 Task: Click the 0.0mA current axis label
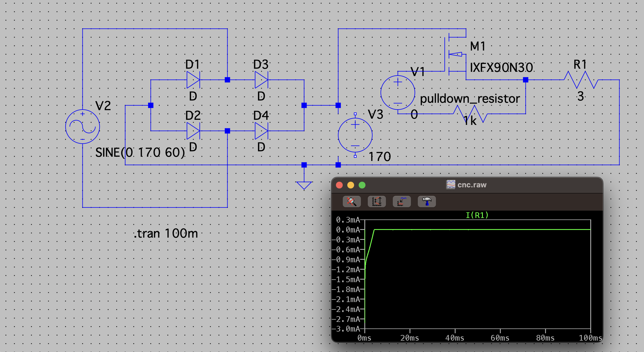[x=348, y=230]
